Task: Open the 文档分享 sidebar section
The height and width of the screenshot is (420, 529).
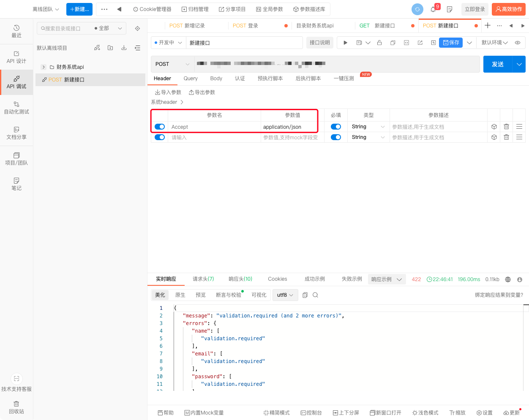Action: [x=16, y=133]
